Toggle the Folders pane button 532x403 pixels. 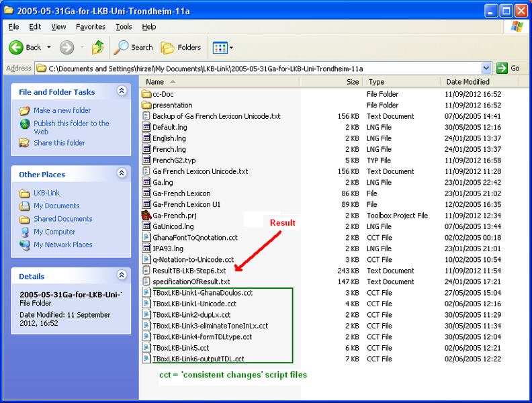[x=181, y=48]
